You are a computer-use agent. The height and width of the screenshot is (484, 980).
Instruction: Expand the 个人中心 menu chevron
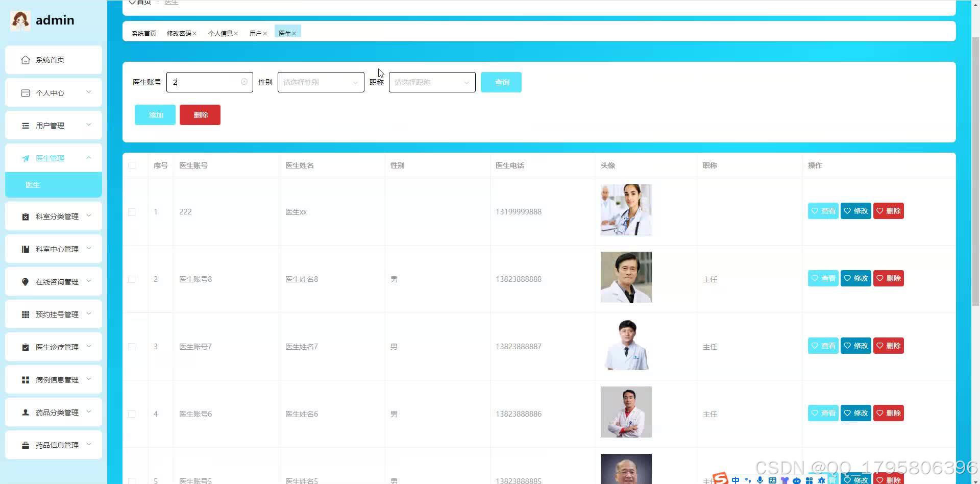[x=89, y=92]
